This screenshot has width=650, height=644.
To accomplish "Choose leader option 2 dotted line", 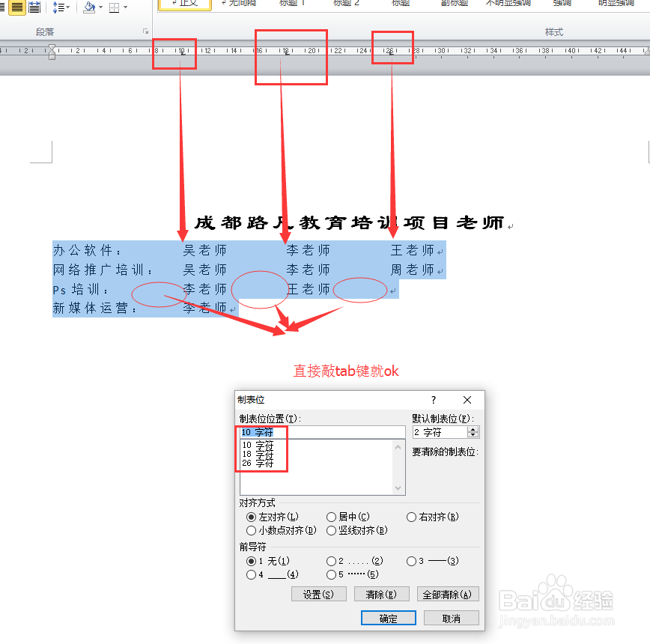I will 330,561.
